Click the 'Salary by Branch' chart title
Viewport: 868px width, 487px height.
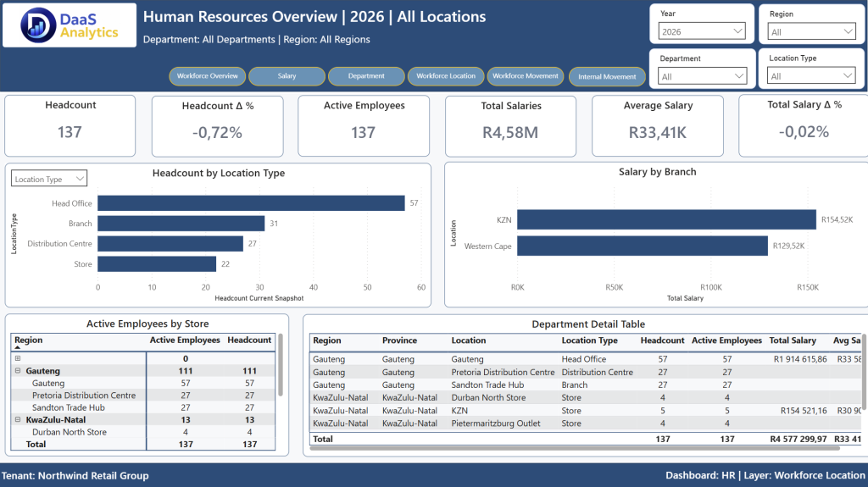point(657,172)
